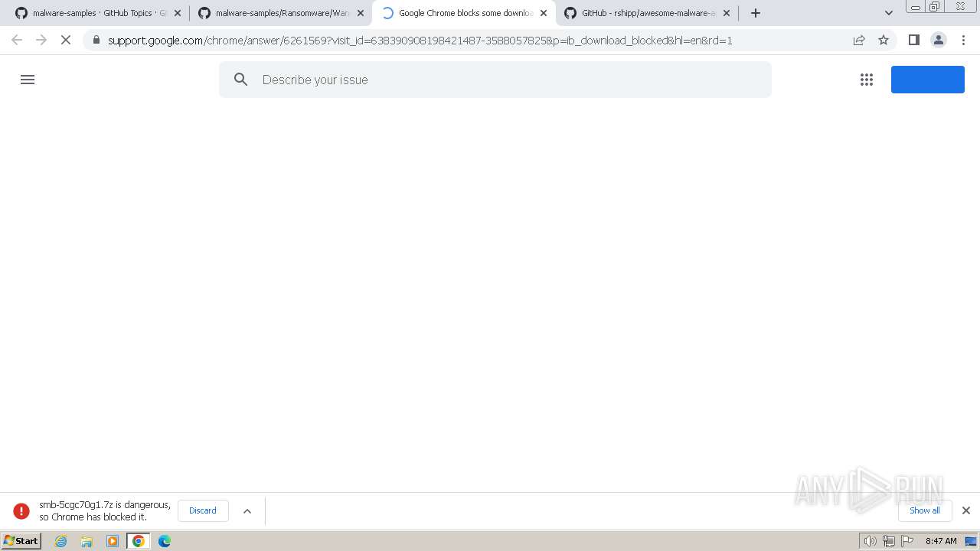Show all downloads
980x551 pixels.
[925, 510]
